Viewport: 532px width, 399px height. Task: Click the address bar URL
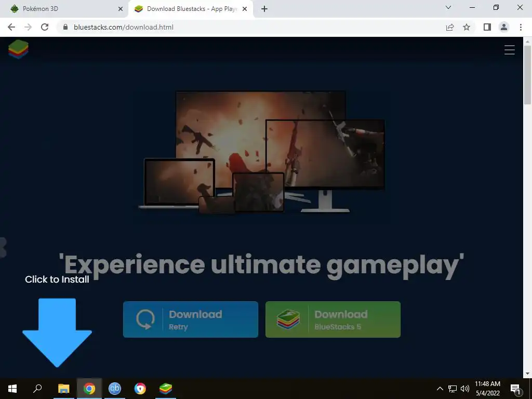coord(124,27)
